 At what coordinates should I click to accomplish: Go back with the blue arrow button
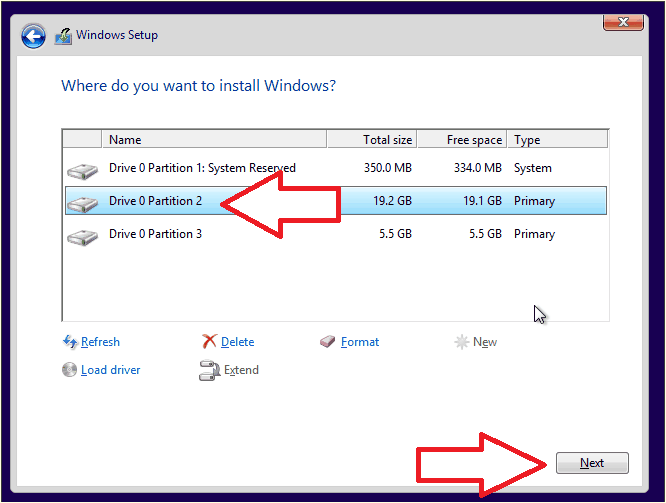coord(34,36)
